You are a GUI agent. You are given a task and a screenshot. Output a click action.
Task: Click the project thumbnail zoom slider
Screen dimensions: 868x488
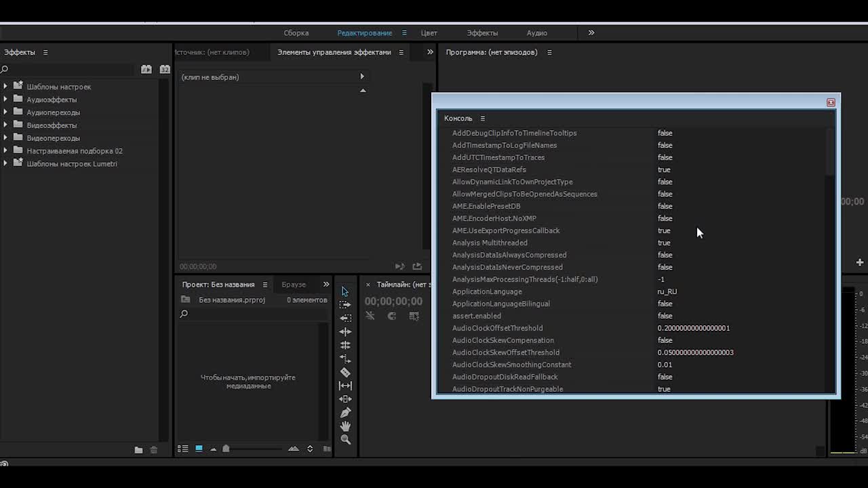point(226,449)
